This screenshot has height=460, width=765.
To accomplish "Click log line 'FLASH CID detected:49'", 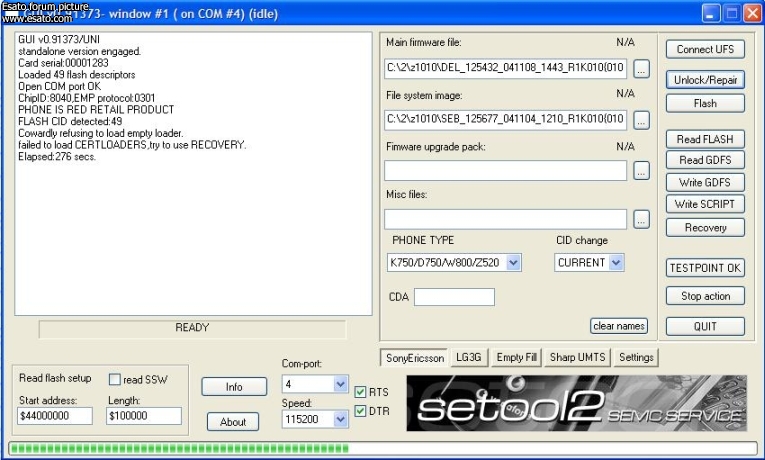I will (x=70, y=121).
